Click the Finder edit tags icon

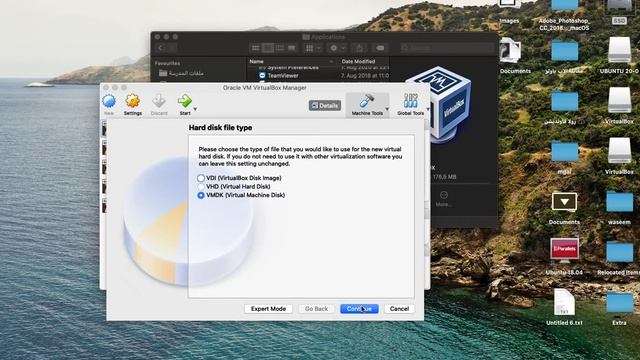click(380, 48)
